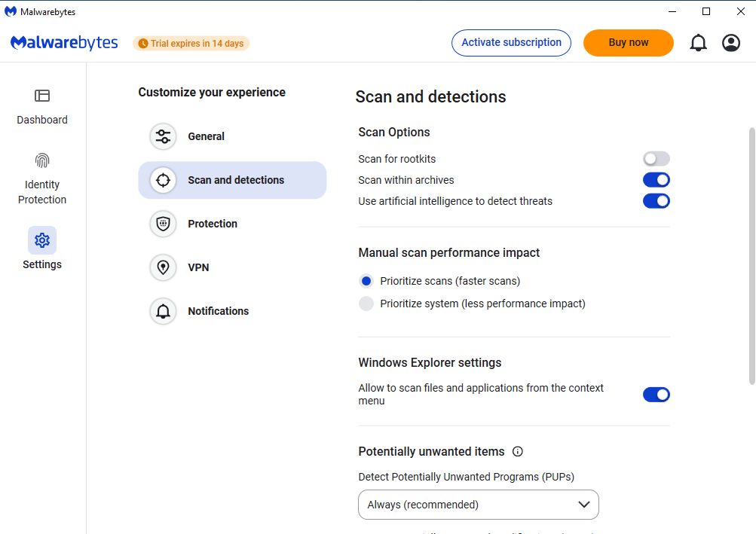Click the Protection shield icon
756x534 pixels.
tap(163, 224)
